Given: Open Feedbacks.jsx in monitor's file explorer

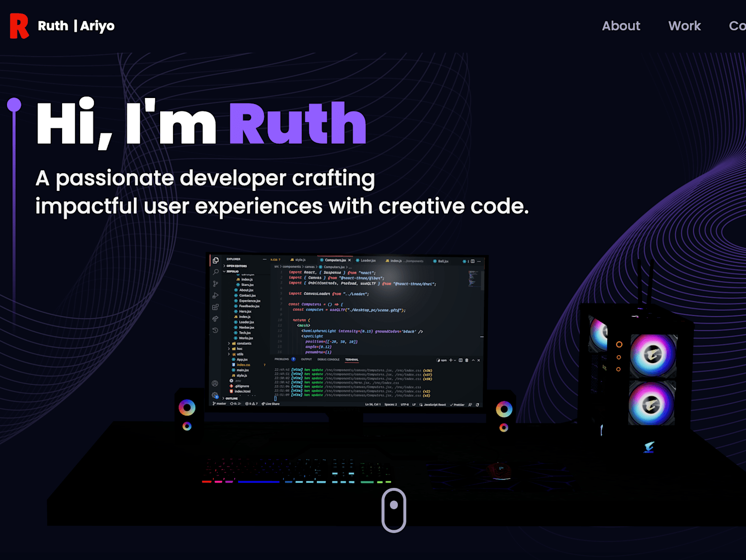Looking at the screenshot, I should 247,306.
